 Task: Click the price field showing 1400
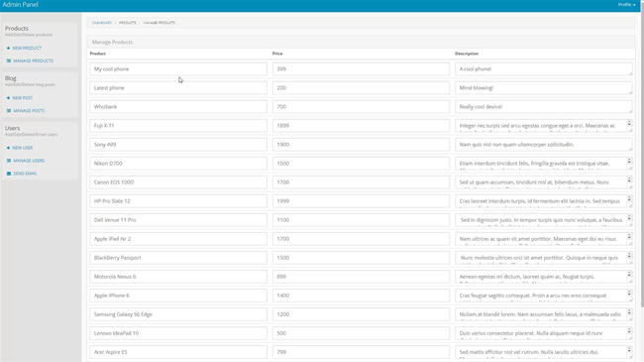click(361, 297)
